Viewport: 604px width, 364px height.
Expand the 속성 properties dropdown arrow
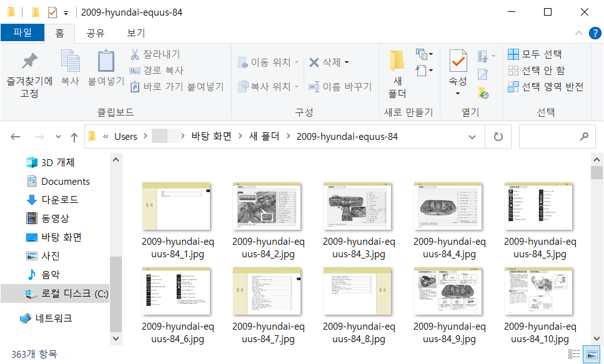[458, 94]
